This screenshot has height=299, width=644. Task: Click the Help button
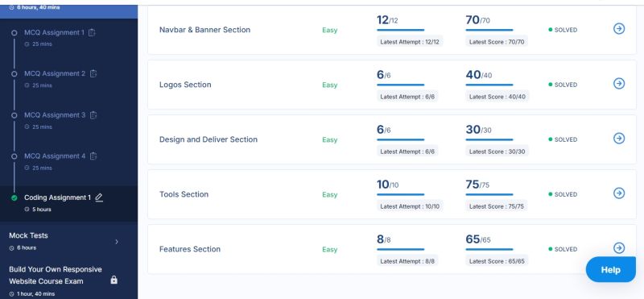(611, 270)
